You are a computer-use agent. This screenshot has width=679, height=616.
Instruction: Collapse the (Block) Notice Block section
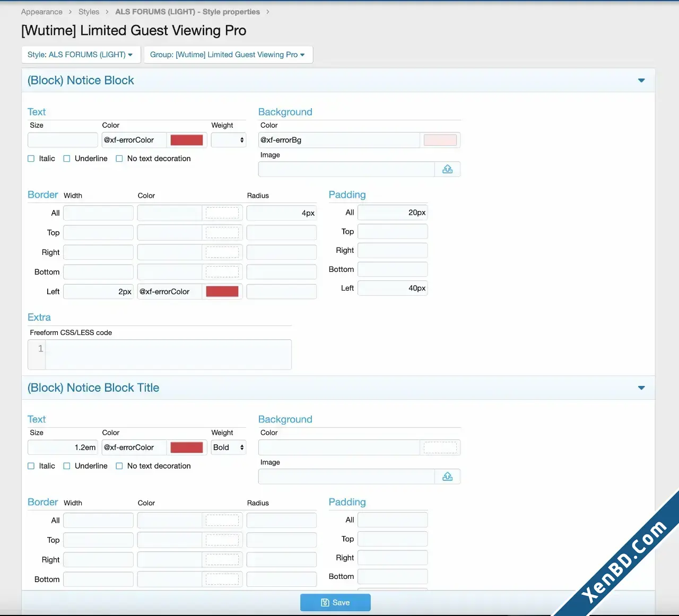click(641, 81)
